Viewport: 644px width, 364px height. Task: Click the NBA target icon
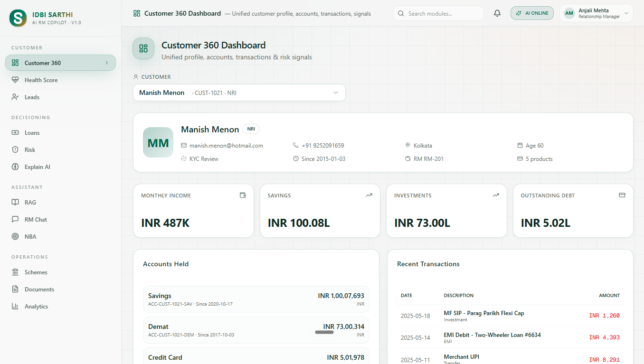[15, 236]
